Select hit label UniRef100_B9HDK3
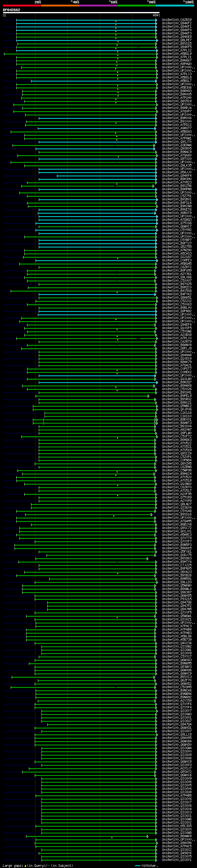197x868 pixels. pyautogui.click(x=176, y=440)
